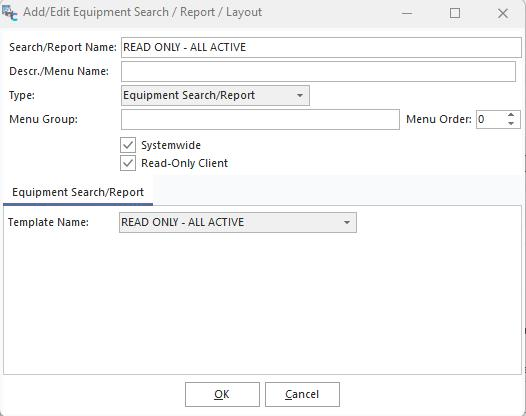This screenshot has height=416, width=526.
Task: Click the Menu Group input field
Action: click(x=260, y=119)
